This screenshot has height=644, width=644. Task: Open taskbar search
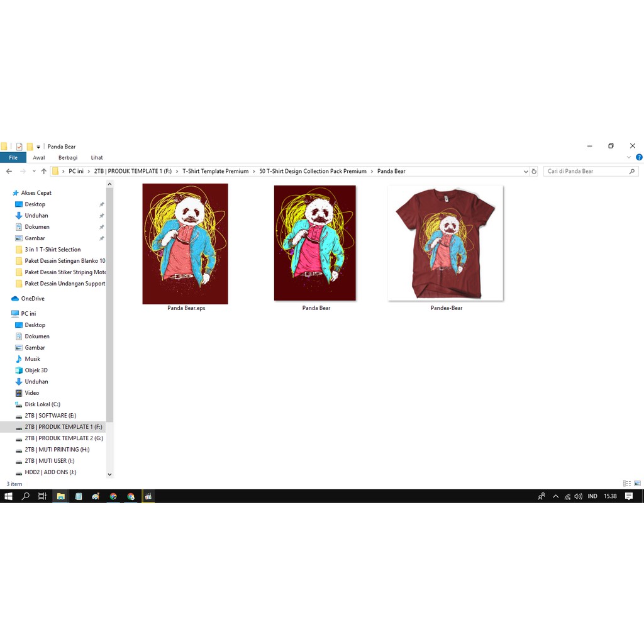[x=25, y=496]
